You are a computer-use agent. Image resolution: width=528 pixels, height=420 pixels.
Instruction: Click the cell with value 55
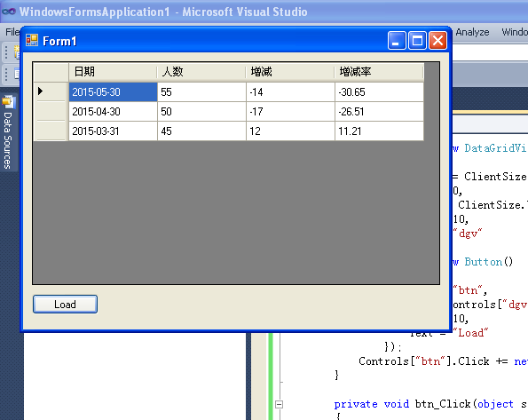(201, 91)
